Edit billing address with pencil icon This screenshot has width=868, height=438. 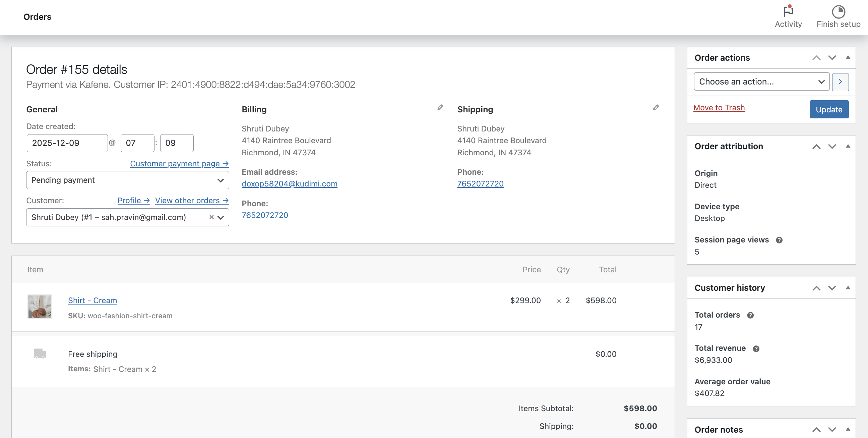pyautogui.click(x=440, y=108)
